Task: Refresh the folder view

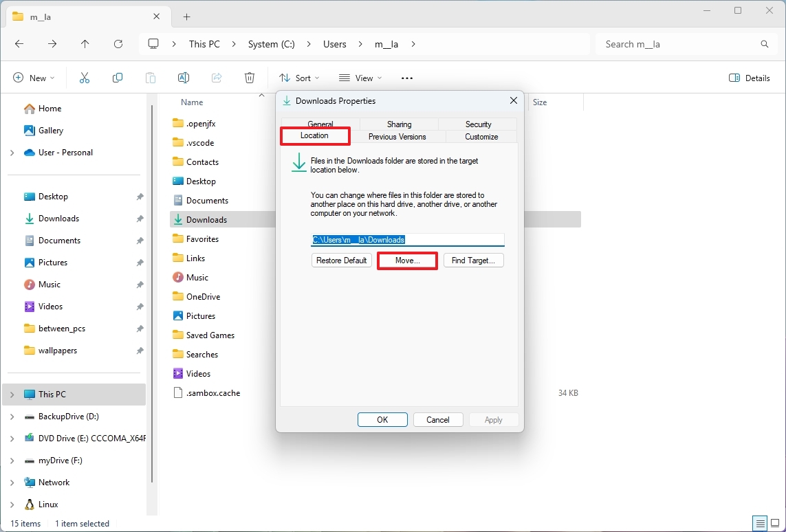Action: click(x=118, y=43)
